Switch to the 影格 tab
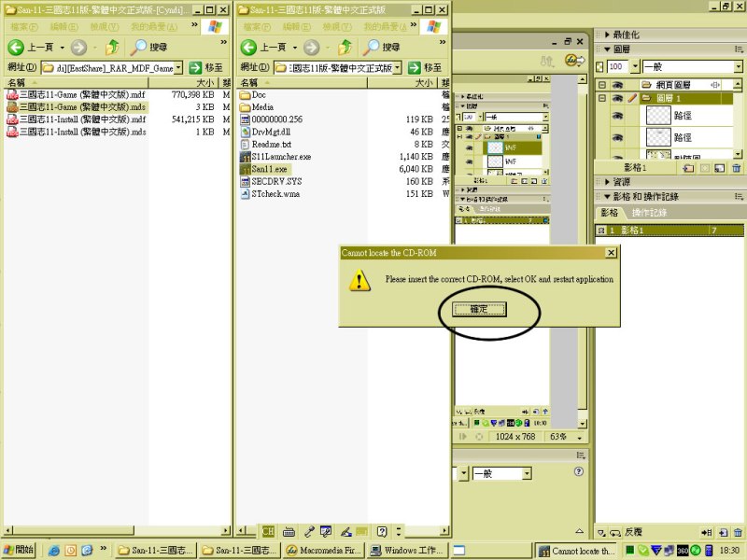Screen dimensions: 747x560 610,213
